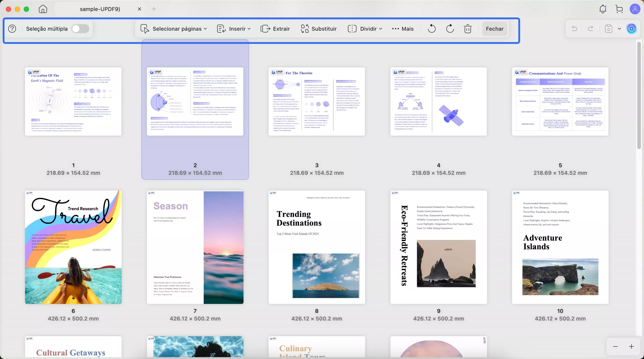This screenshot has height=359, width=644.
Task: Open the save options arrow
Action: pyautogui.click(x=619, y=29)
